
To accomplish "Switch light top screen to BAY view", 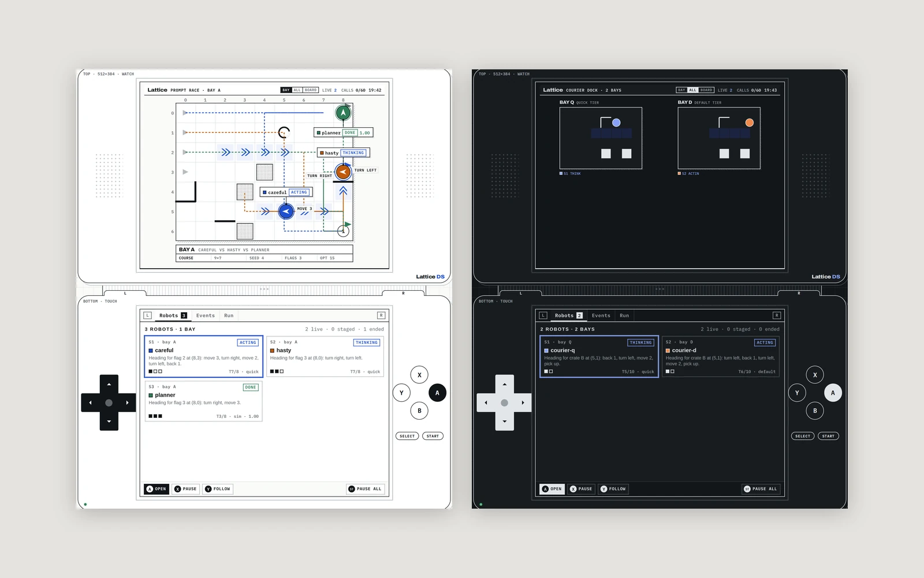I will pyautogui.click(x=286, y=90).
